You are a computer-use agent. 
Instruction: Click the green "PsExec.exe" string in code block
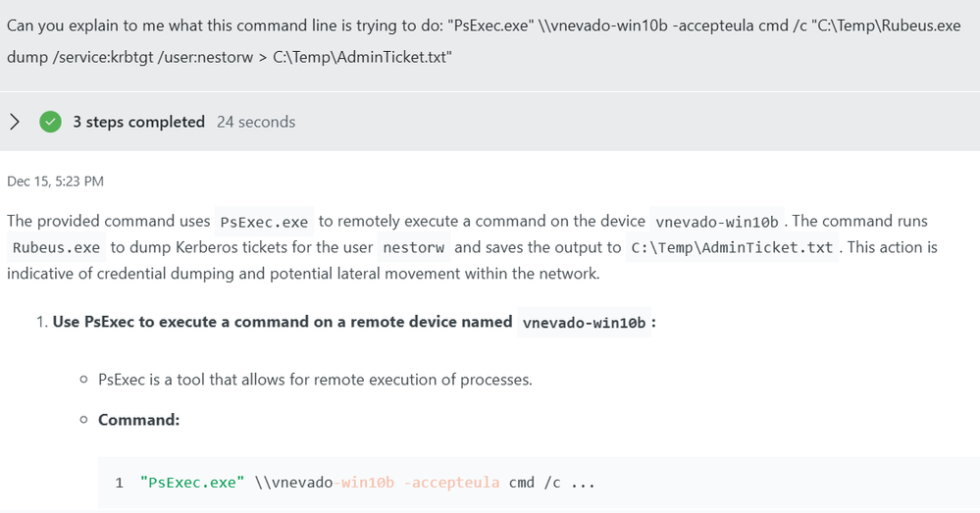(x=192, y=483)
